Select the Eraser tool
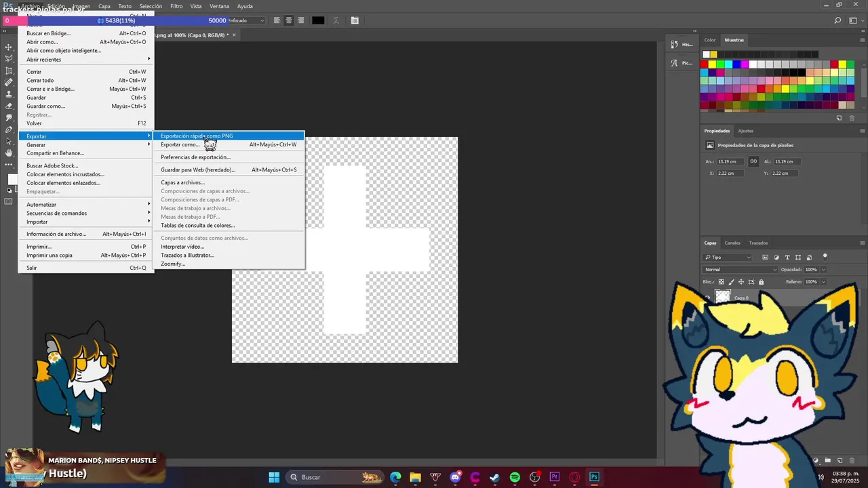The image size is (868, 488). (x=9, y=106)
